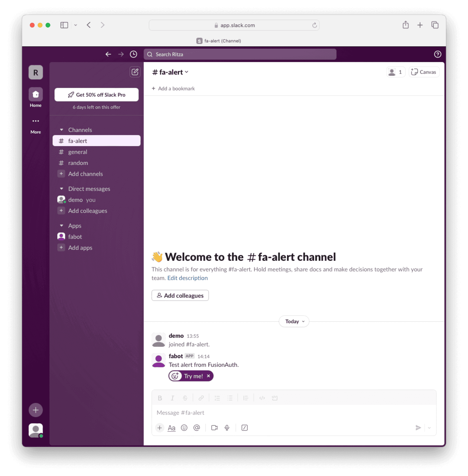Toggle the Aa formatting toolbar
The image size is (468, 476).
tap(171, 428)
